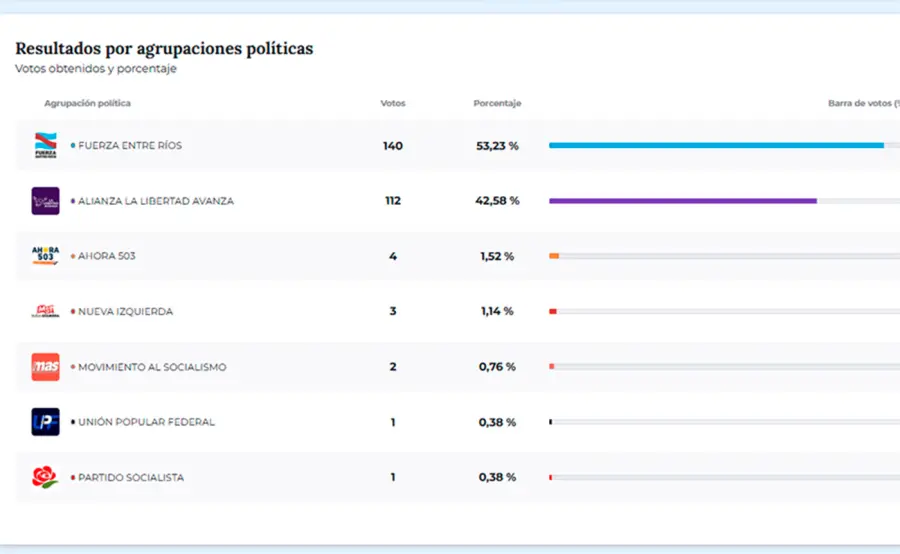The width and height of the screenshot is (900, 554).
Task: Click the Fuerza Entre Ríos party logo
Action: pos(46,146)
